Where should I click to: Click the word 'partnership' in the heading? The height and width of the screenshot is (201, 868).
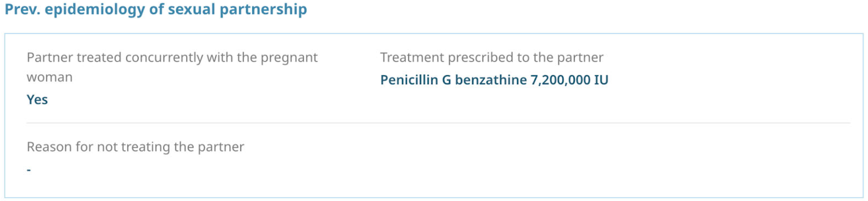pos(263,9)
